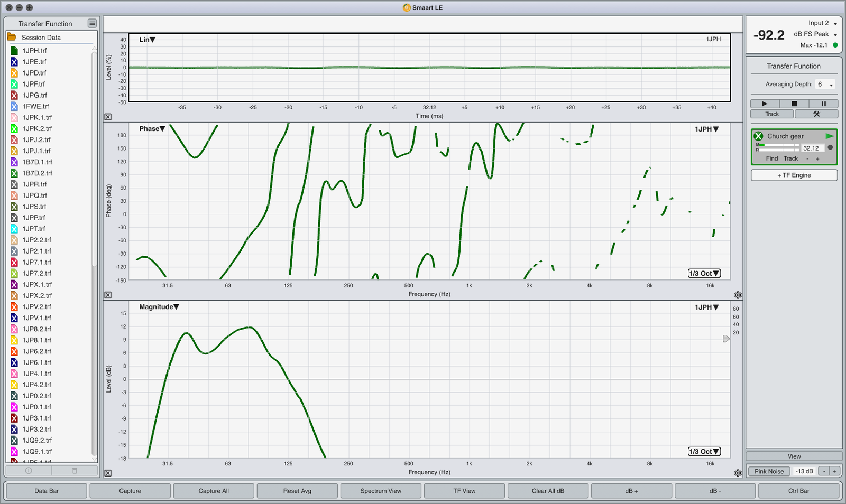The image size is (846, 504).
Task: Toggle visibility of 1JPE.trf trace
Action: [14, 62]
